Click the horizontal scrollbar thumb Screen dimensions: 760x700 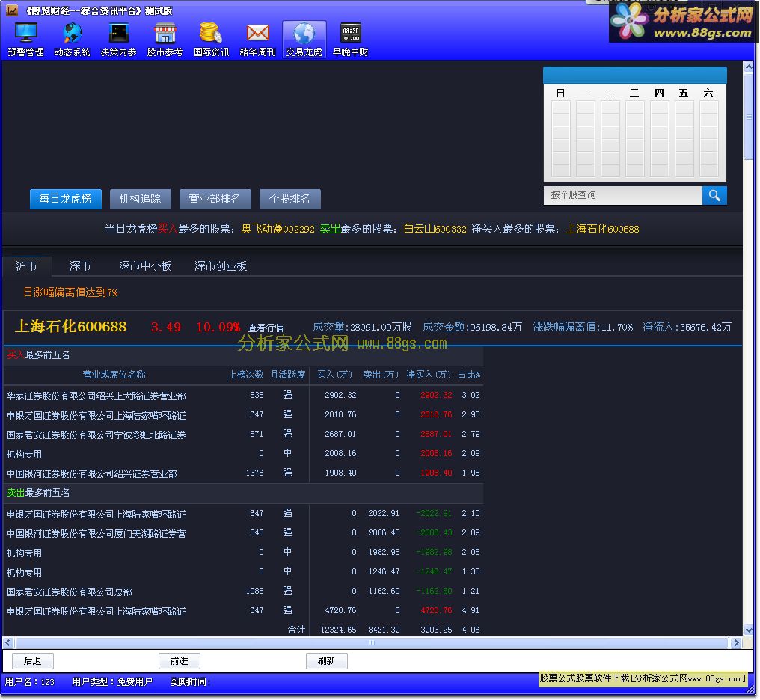pos(372,643)
